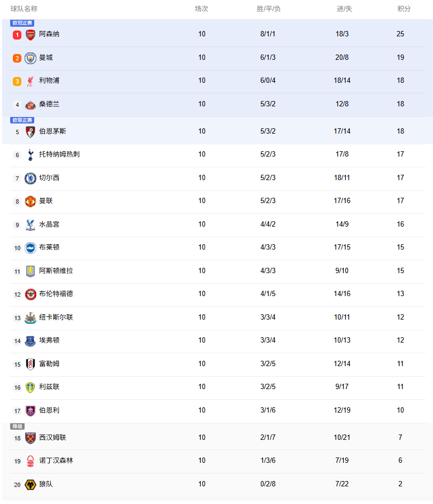Open the 桑德兰 team link
Image resolution: width=433 pixels, height=504 pixels.
click(x=49, y=104)
